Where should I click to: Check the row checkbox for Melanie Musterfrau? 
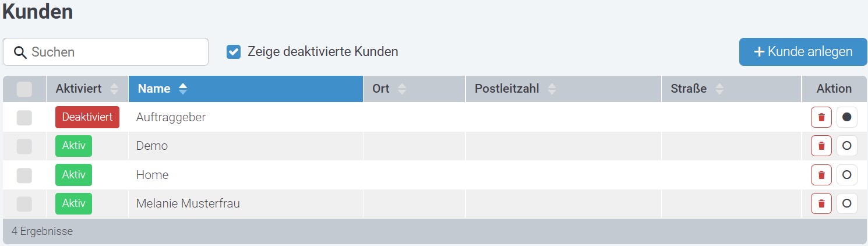[x=24, y=204]
